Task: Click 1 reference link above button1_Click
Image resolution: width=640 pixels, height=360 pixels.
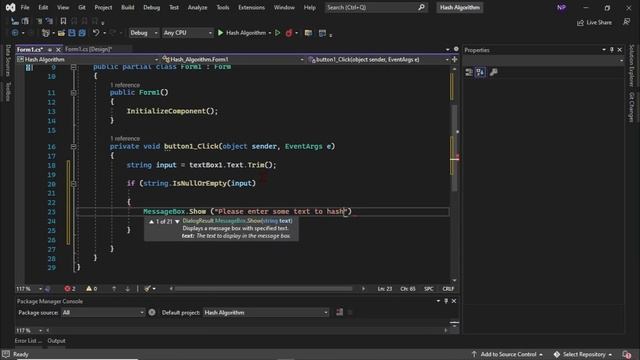Action: tap(125, 138)
